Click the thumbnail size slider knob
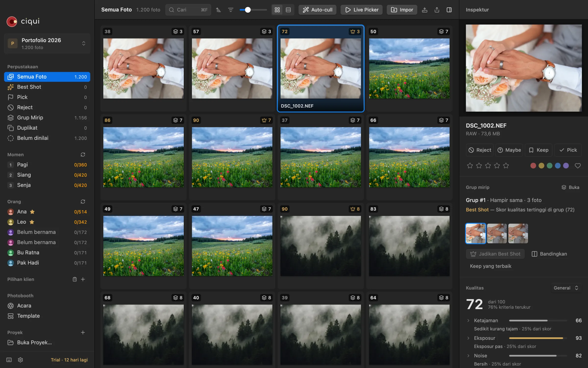Screen dimensions: 588x368 [x=248, y=10]
